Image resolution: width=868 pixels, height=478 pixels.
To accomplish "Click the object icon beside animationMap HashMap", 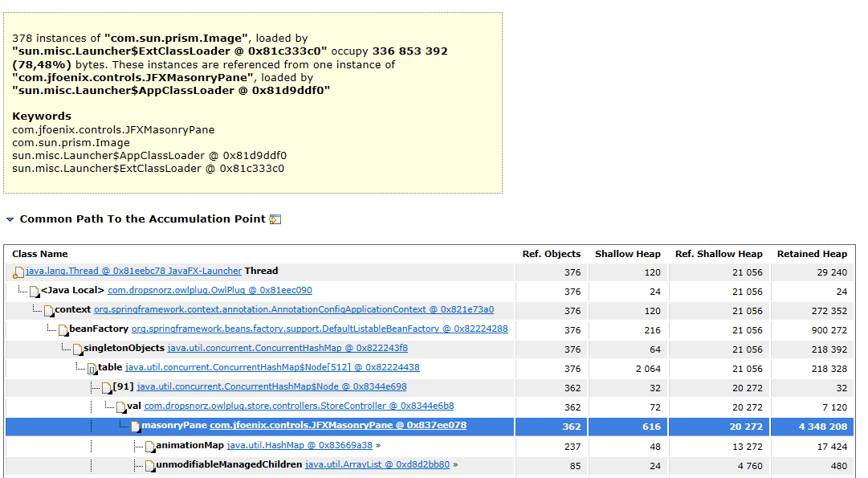I will (150, 446).
